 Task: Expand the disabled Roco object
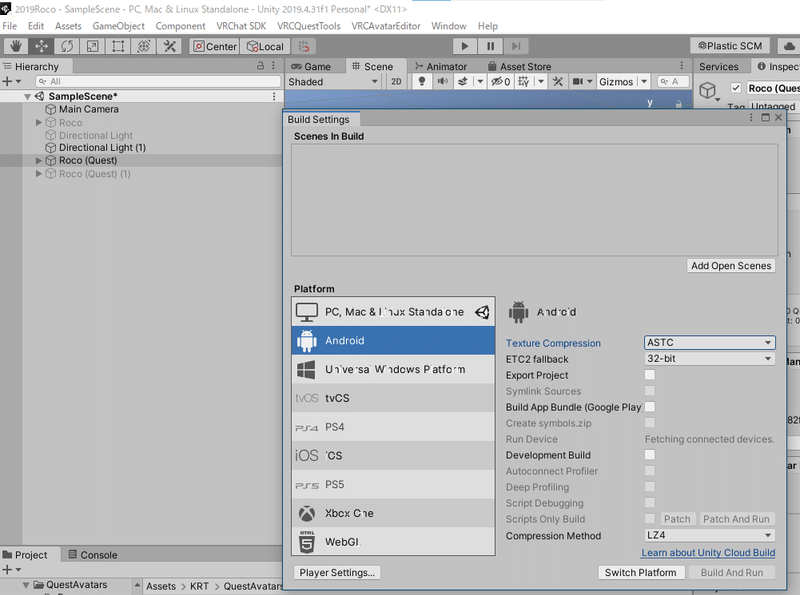tap(39, 122)
